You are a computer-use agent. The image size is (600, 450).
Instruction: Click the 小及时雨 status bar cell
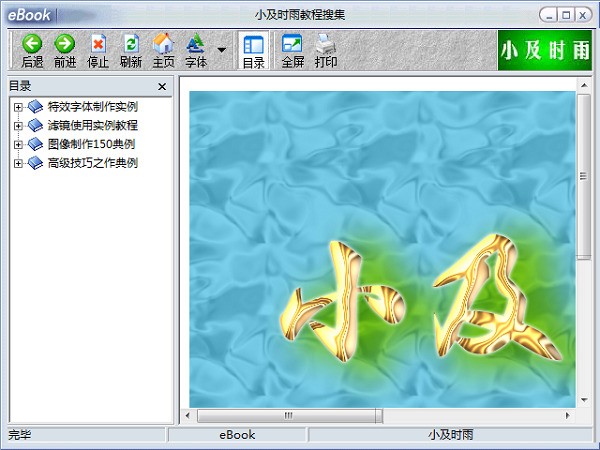click(x=450, y=435)
